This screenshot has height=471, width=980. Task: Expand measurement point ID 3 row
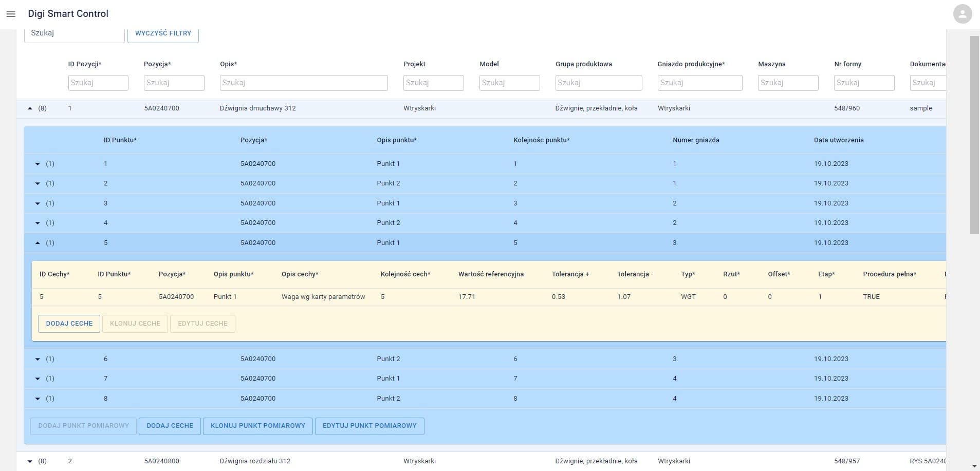coord(38,203)
